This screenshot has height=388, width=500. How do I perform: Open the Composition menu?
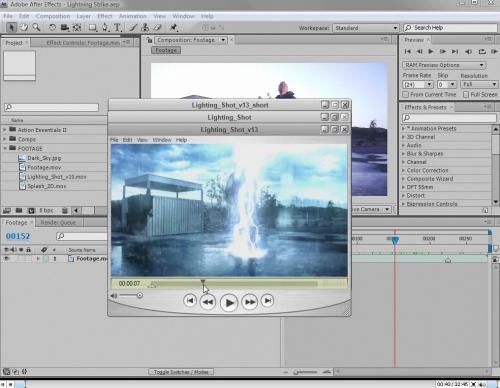click(53, 16)
